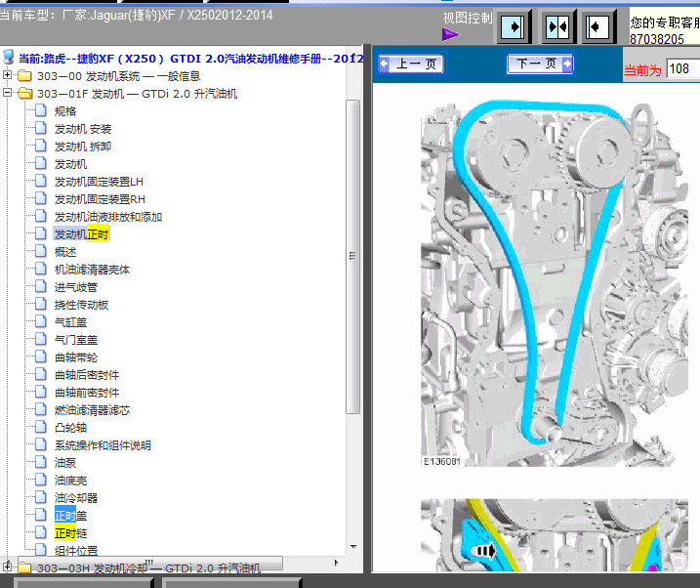Open the 曲轴后密封件 document
This screenshot has height=588, width=700.
tap(87, 375)
